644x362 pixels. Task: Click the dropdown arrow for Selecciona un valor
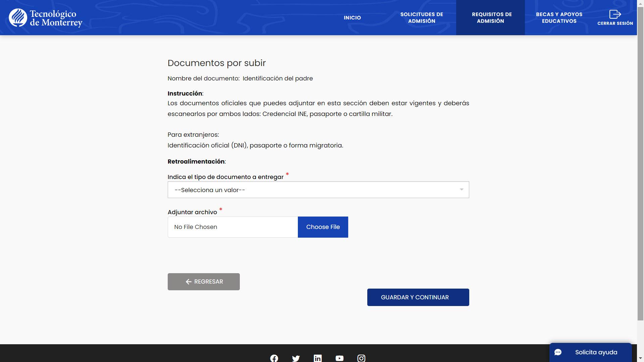pos(462,190)
